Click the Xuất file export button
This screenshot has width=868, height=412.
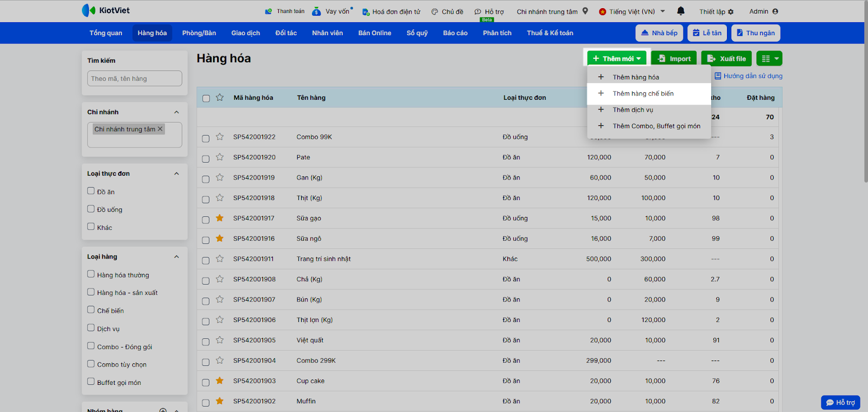(726, 59)
